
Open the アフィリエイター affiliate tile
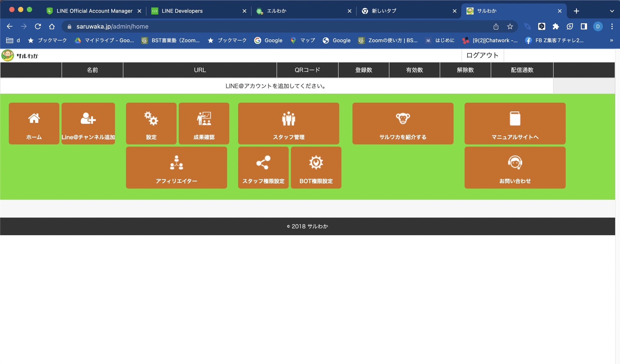[177, 168]
